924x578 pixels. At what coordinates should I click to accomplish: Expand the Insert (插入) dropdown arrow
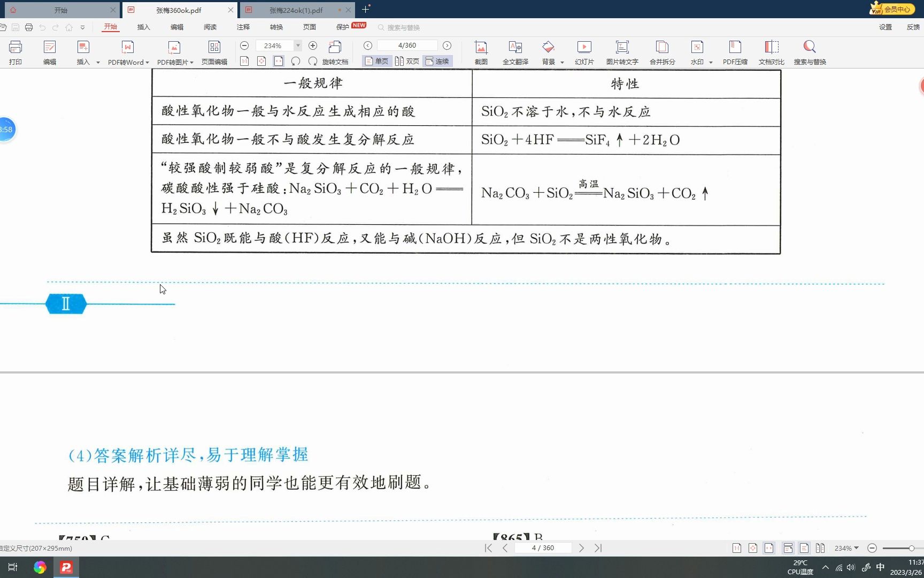(98, 63)
